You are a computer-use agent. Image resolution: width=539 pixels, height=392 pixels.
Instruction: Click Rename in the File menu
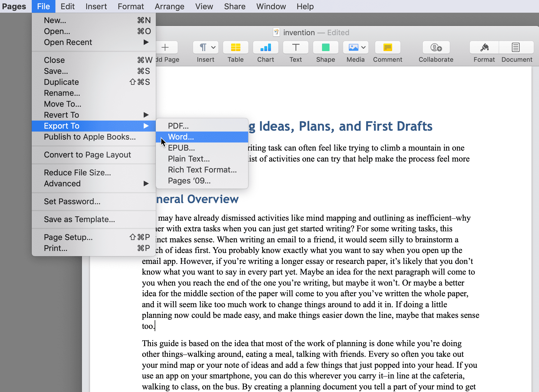coord(94,93)
